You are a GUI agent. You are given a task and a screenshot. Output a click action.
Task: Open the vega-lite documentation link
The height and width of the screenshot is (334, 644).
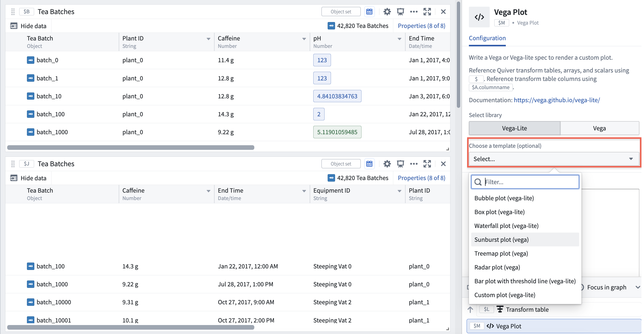click(x=557, y=100)
